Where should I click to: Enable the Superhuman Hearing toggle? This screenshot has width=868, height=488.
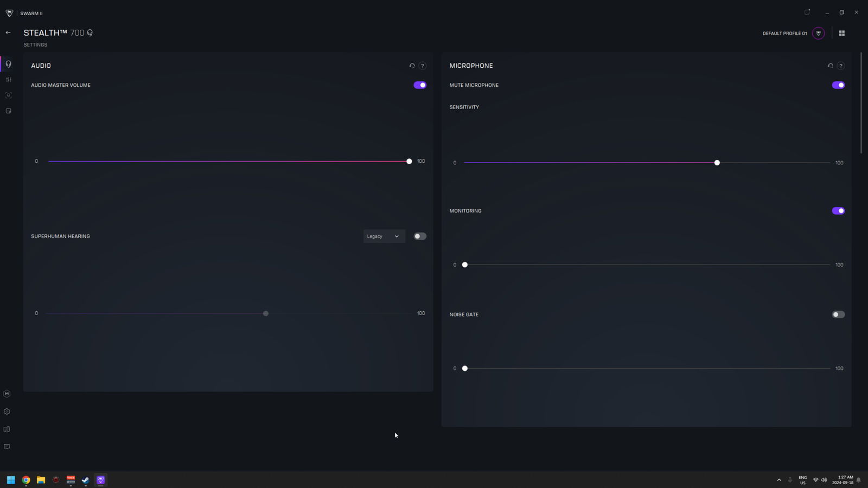tap(420, 236)
